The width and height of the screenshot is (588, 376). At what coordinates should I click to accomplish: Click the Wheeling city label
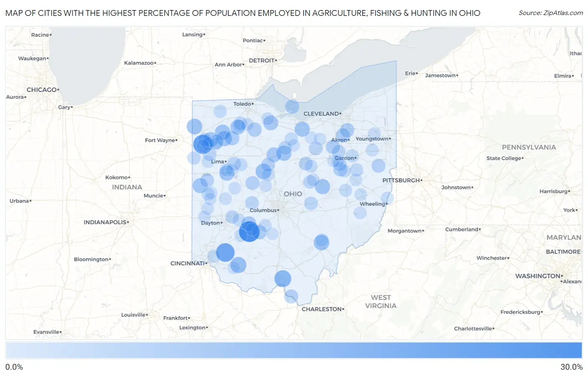[372, 204]
